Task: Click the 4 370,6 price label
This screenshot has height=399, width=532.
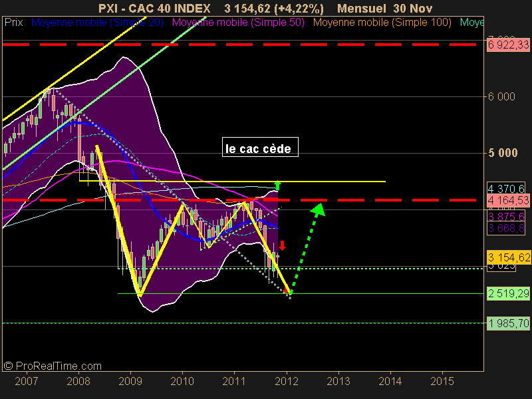Action: [506, 188]
